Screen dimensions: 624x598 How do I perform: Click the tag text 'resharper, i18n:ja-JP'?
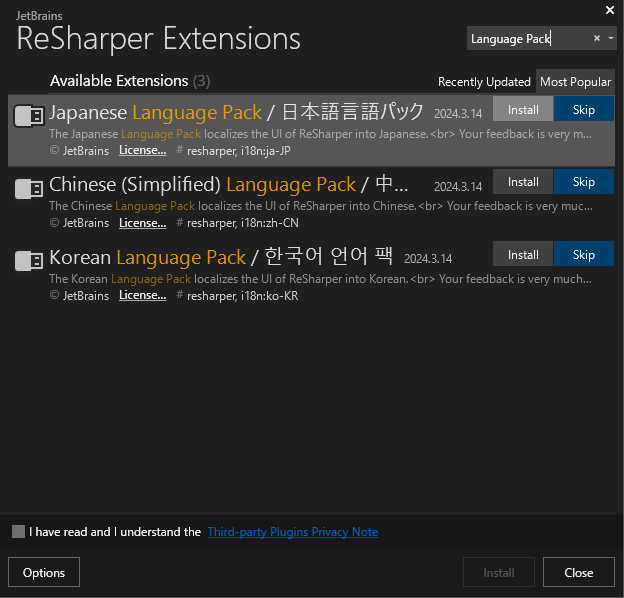coord(239,151)
